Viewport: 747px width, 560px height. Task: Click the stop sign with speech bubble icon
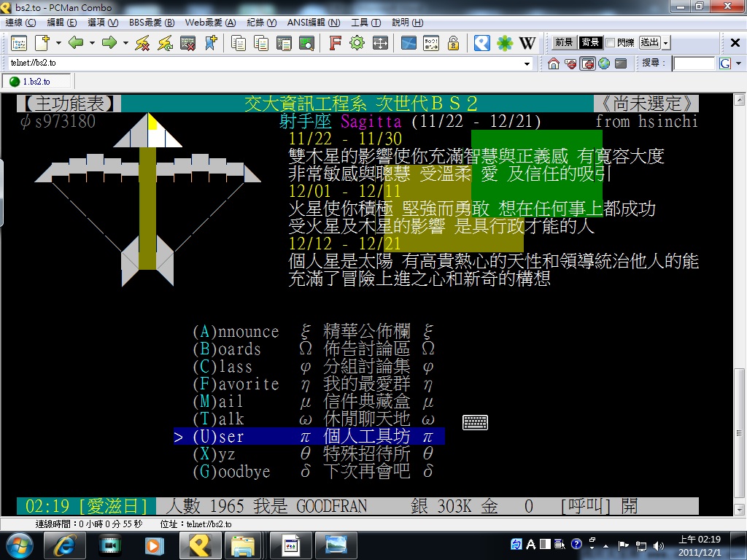570,63
